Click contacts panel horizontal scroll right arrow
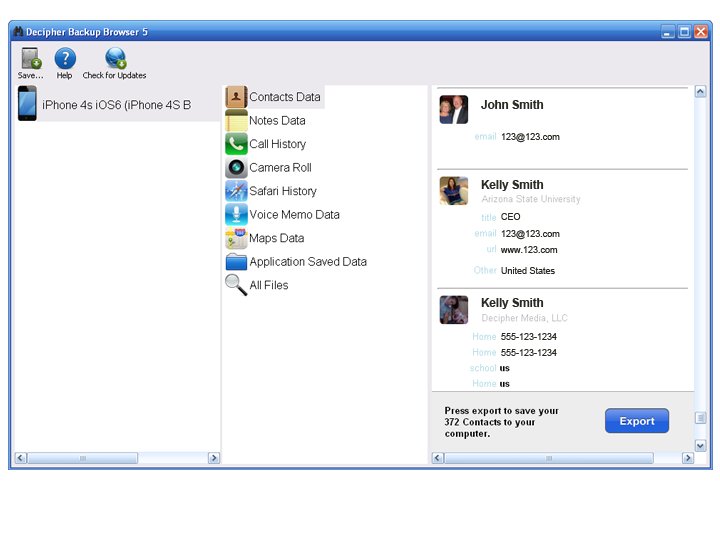720x536 pixels. tap(688, 458)
